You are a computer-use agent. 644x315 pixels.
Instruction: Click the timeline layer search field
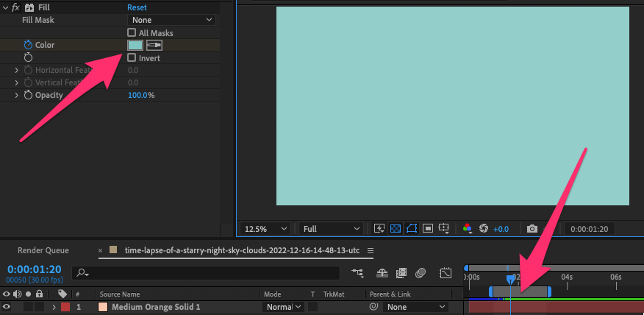point(206,272)
